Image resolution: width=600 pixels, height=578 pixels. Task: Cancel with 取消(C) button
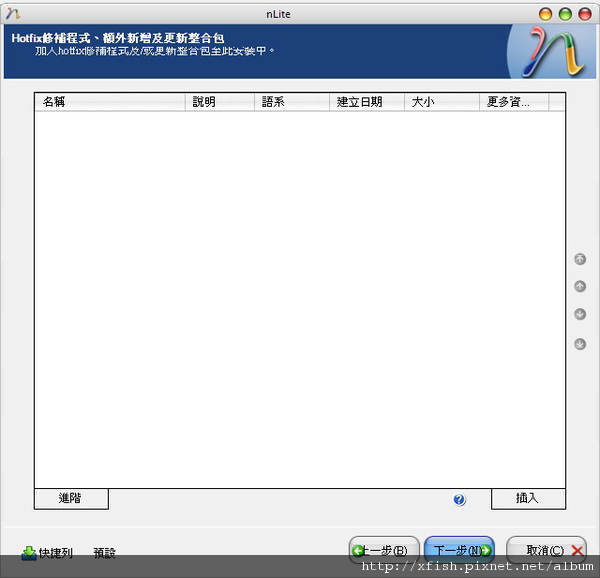click(546, 550)
